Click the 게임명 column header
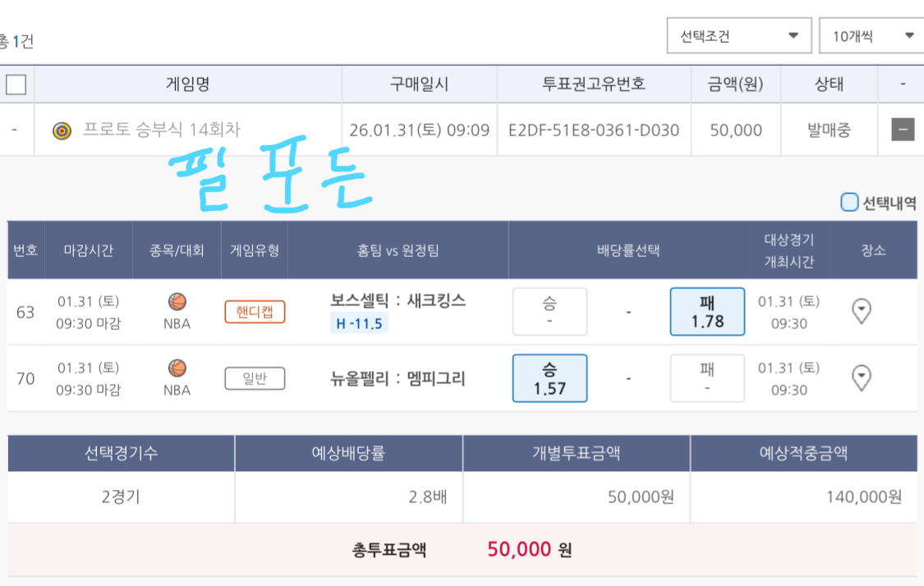The height and width of the screenshot is (586, 924). tap(187, 84)
